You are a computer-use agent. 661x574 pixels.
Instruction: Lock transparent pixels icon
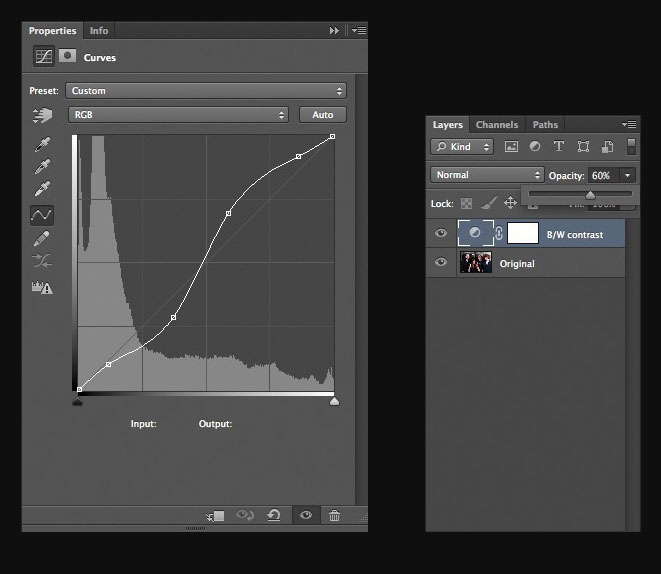pyautogui.click(x=466, y=204)
